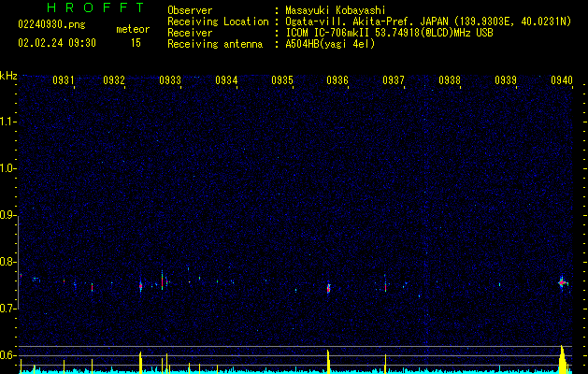Click the 0935 time marker
Screen dimensions: 588x374
click(282, 80)
